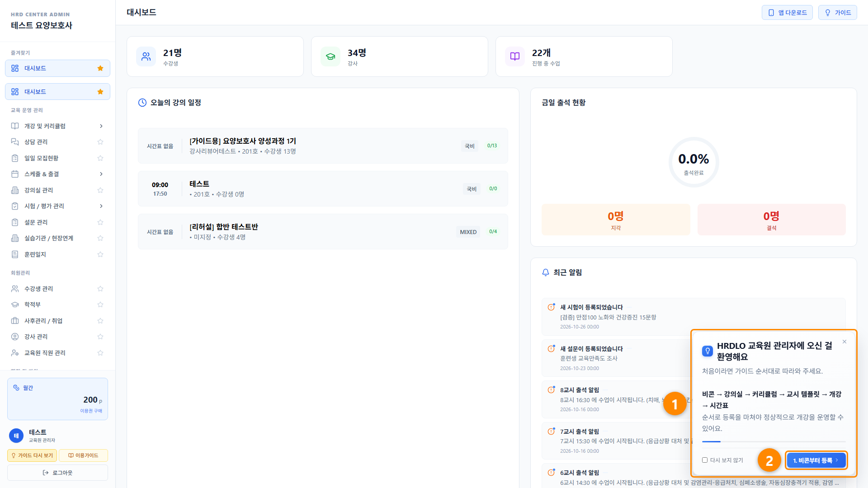The width and height of the screenshot is (868, 488).
Task: Click the 앱 다운로드 button
Action: (x=787, y=13)
